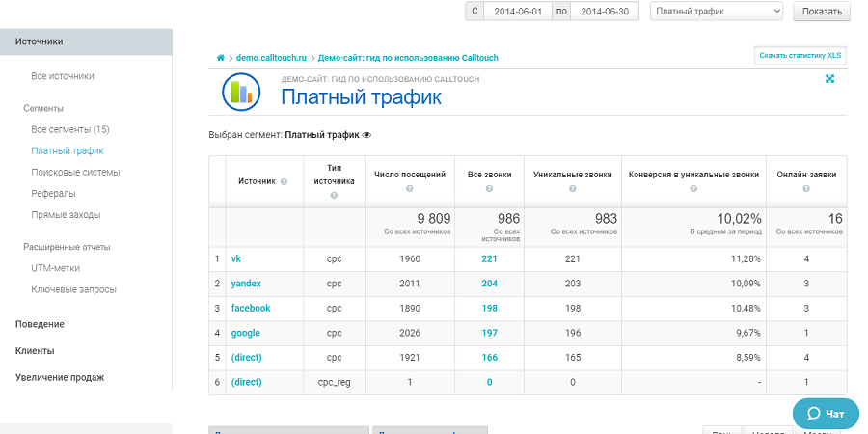Click the 986 total calls value

pyautogui.click(x=508, y=219)
